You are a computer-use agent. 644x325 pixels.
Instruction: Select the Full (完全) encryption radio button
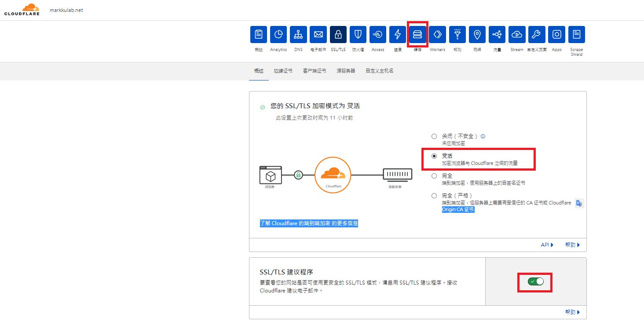pyautogui.click(x=434, y=176)
